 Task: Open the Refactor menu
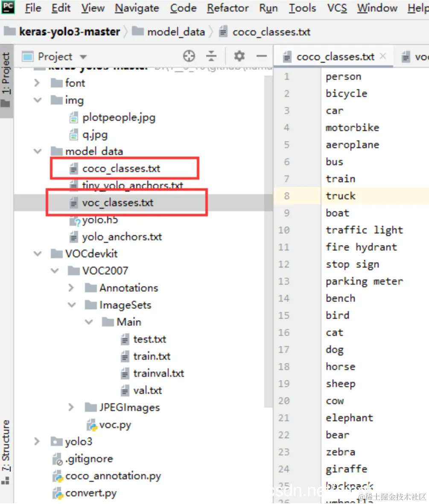click(x=228, y=8)
